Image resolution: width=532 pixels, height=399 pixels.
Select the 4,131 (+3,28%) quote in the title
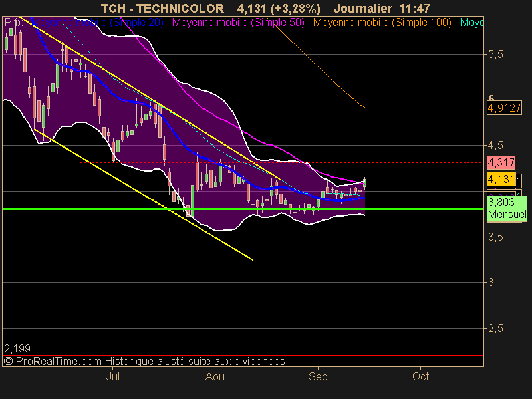279,8
